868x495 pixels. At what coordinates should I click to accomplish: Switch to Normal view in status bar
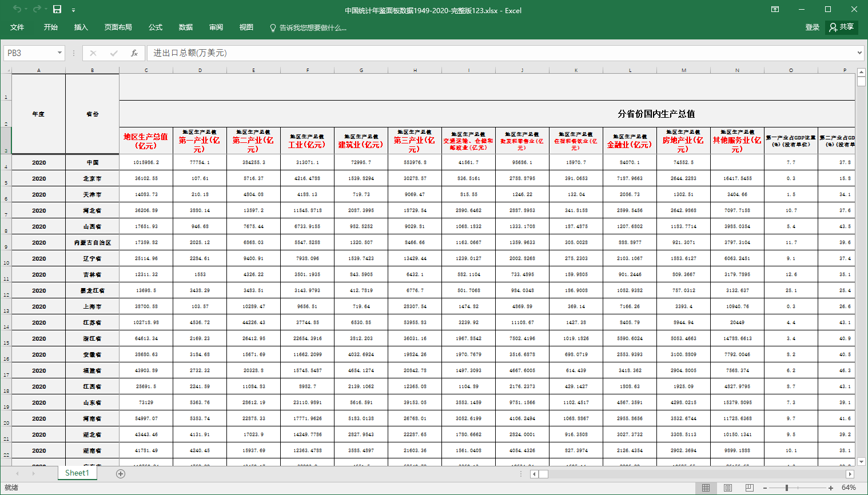point(706,488)
